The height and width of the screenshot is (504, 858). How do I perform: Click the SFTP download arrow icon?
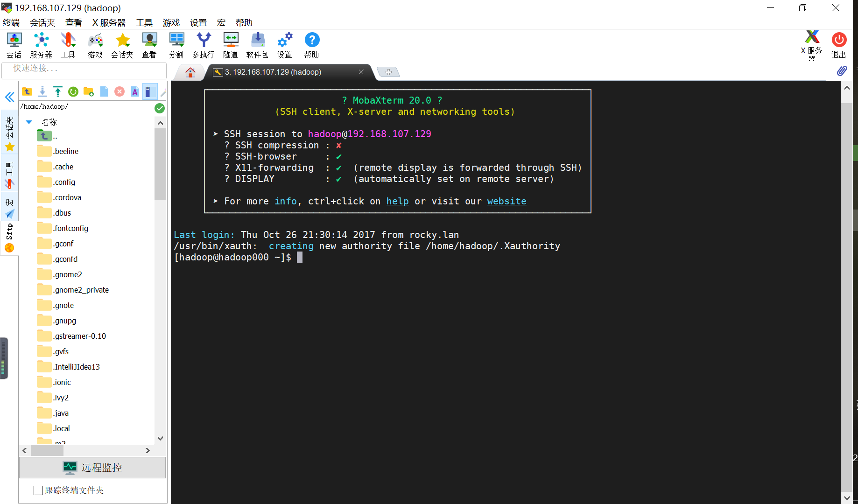coord(42,91)
